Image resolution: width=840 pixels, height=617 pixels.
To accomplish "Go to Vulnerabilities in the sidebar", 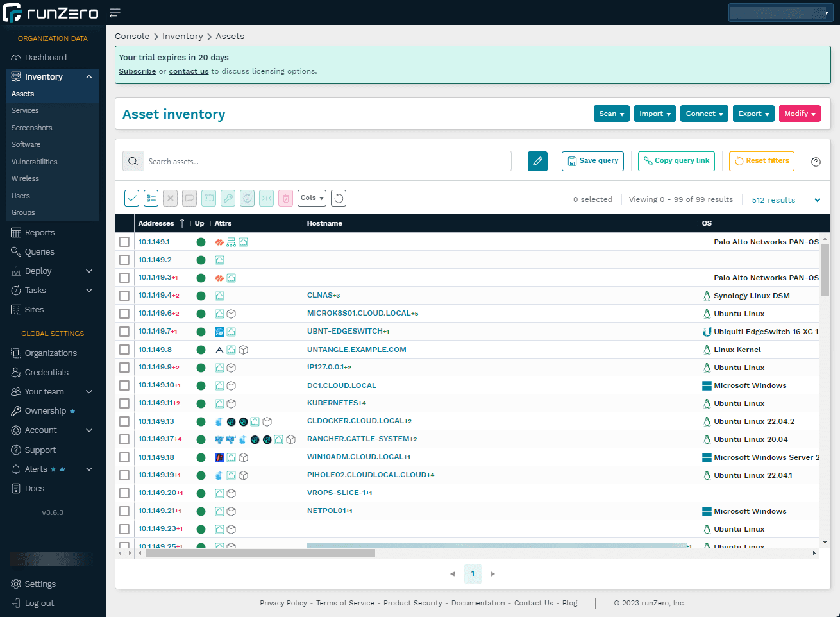I will (34, 162).
